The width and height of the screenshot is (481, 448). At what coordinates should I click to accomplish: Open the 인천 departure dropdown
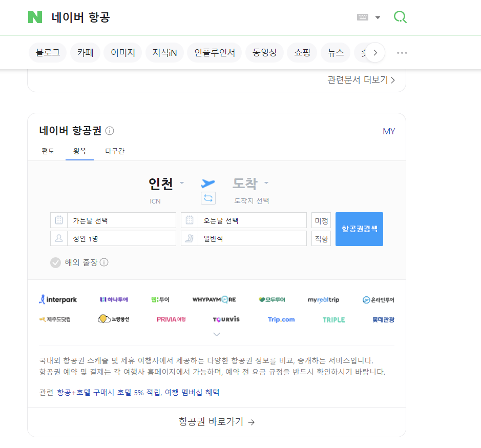(166, 184)
